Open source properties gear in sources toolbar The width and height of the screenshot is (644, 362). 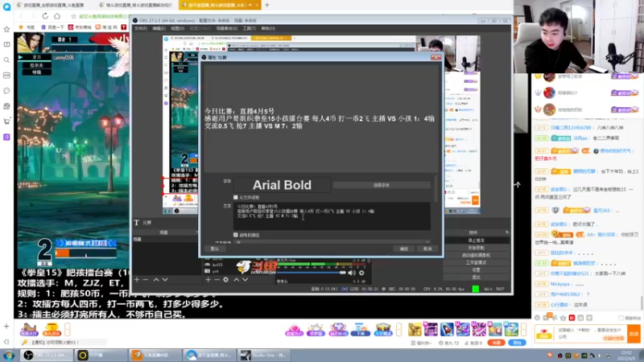(x=226, y=279)
